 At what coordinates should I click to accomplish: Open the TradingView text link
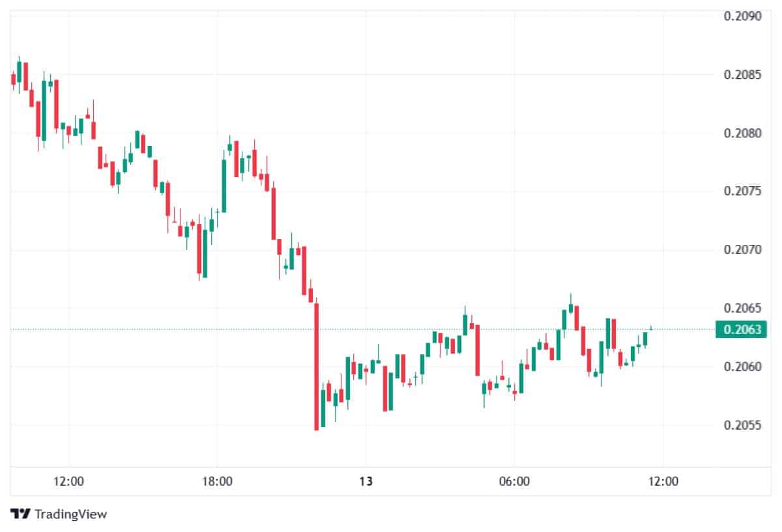point(70,514)
